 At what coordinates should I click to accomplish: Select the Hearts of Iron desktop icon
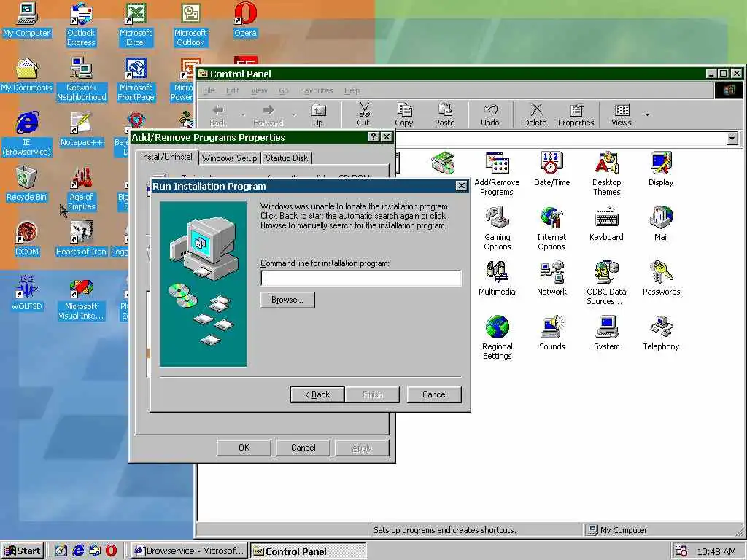pyautogui.click(x=81, y=239)
